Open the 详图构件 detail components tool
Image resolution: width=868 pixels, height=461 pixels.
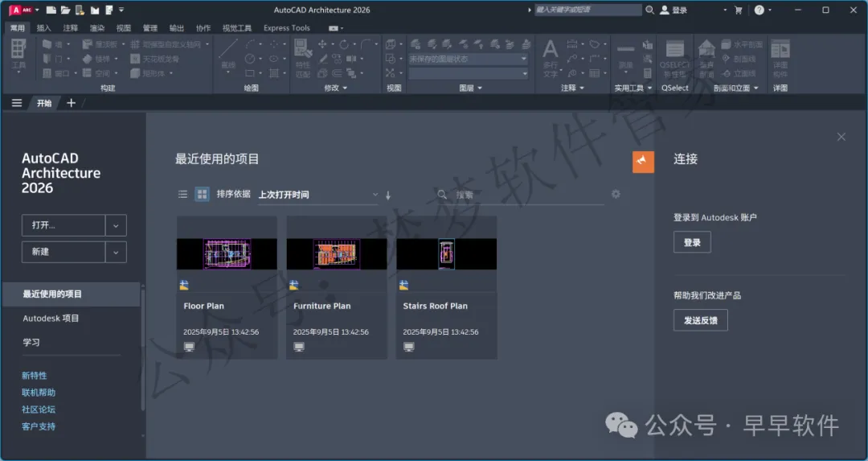[780, 58]
